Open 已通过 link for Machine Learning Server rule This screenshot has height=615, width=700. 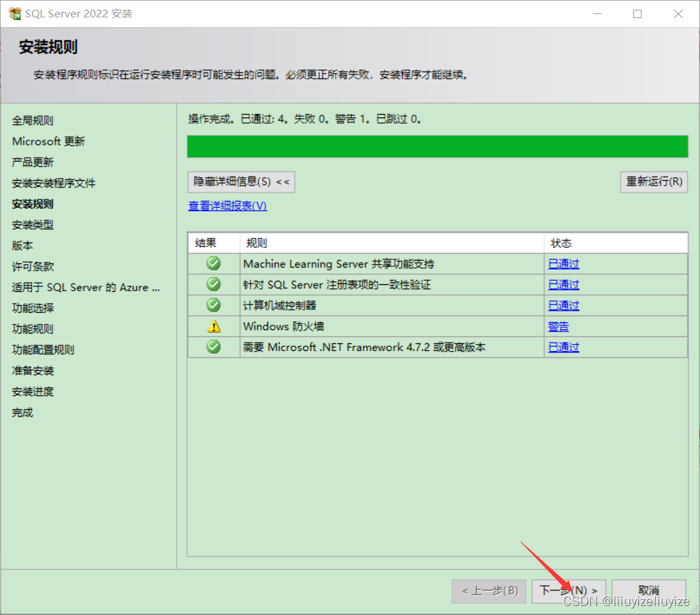(563, 264)
